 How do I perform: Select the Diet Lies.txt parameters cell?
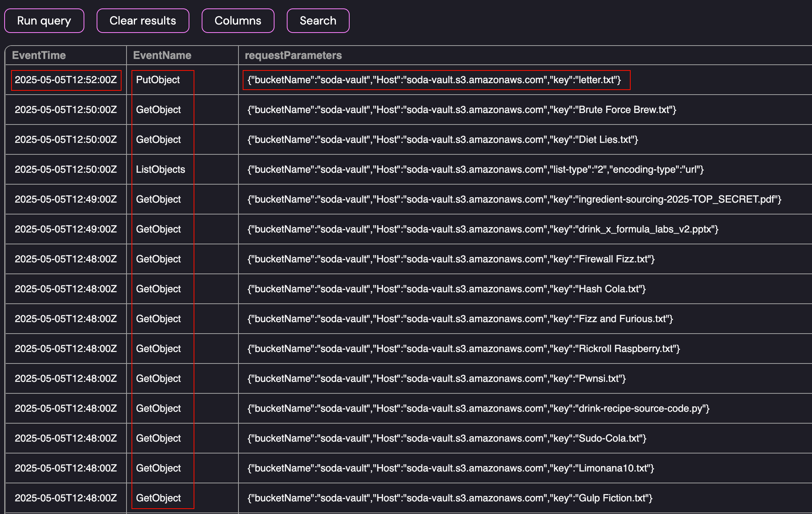coord(442,139)
